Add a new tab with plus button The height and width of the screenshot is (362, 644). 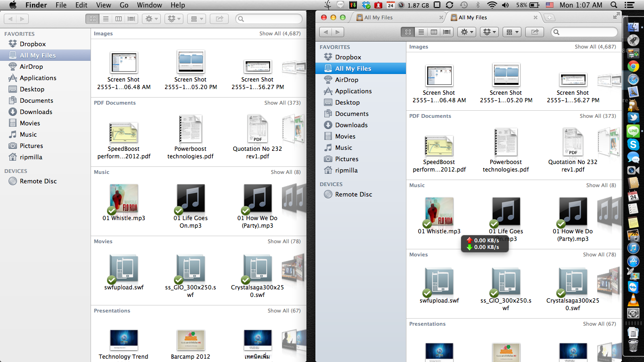pyautogui.click(x=550, y=17)
